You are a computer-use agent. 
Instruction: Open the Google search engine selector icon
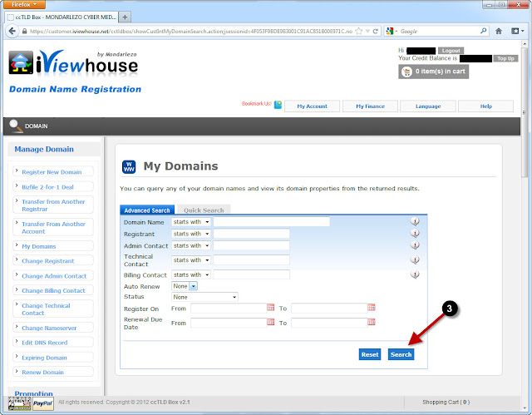point(392,32)
